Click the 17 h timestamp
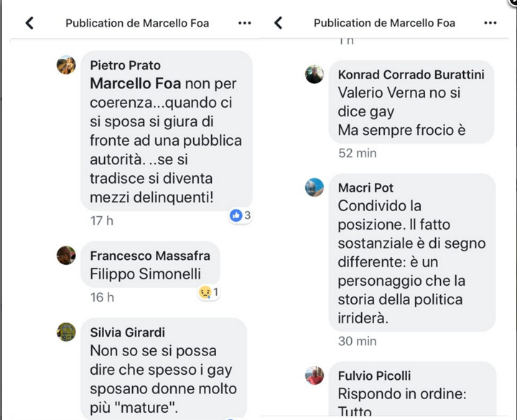Viewport: 517px width, 420px height. click(x=102, y=220)
